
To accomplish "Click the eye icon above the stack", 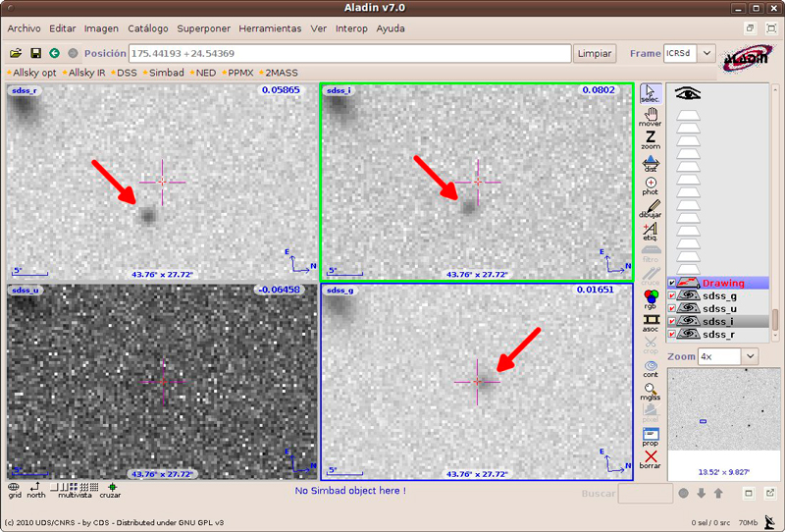I will [688, 93].
